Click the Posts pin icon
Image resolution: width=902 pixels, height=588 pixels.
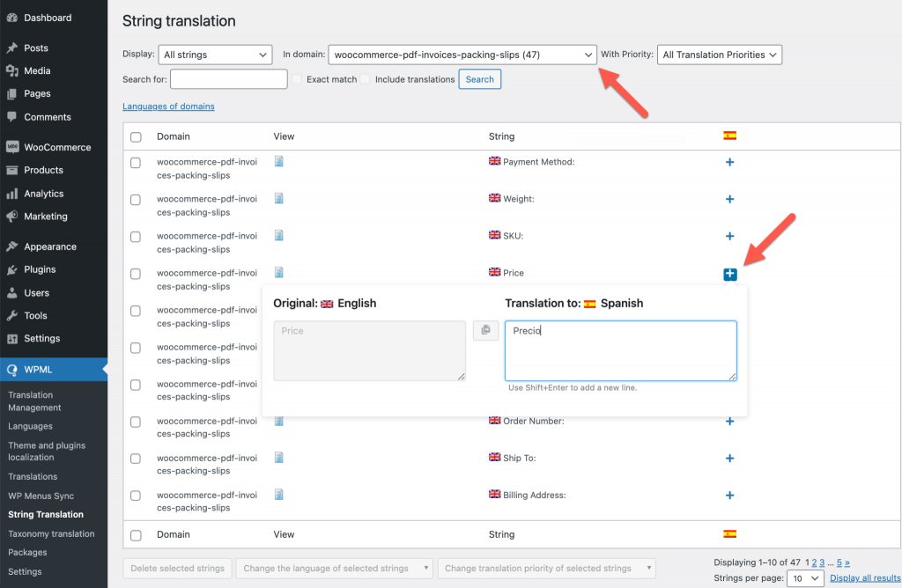(x=12, y=48)
